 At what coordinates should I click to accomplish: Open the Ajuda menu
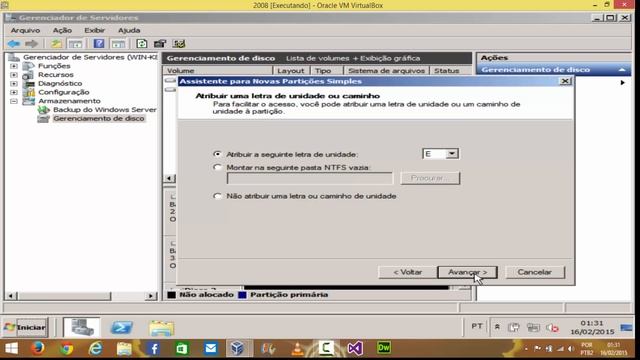coord(129,30)
